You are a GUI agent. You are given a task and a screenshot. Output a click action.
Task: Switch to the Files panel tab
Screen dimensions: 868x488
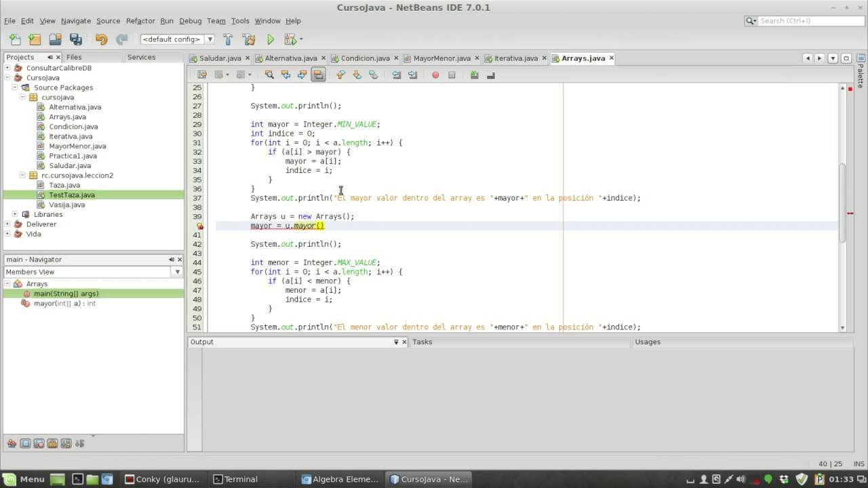(x=74, y=57)
